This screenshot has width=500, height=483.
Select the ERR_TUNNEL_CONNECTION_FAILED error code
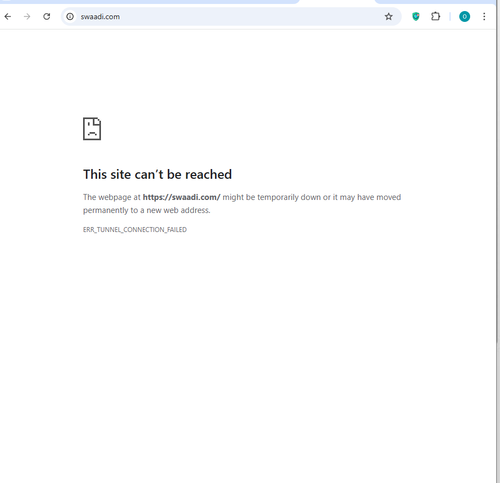coord(135,230)
